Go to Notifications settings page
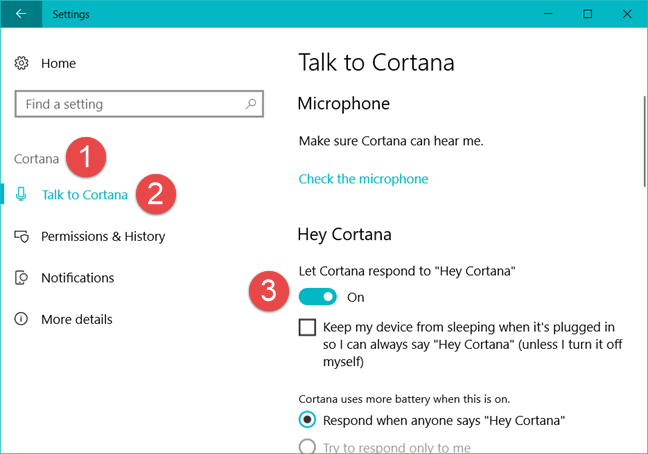Screen dimensions: 648x454 coord(78,278)
